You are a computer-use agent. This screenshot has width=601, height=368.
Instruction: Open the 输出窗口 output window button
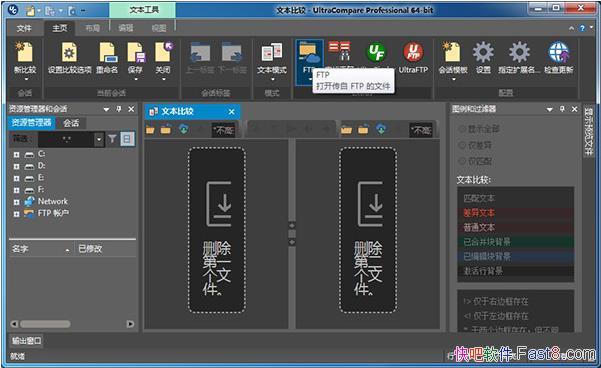pyautogui.click(x=26, y=341)
